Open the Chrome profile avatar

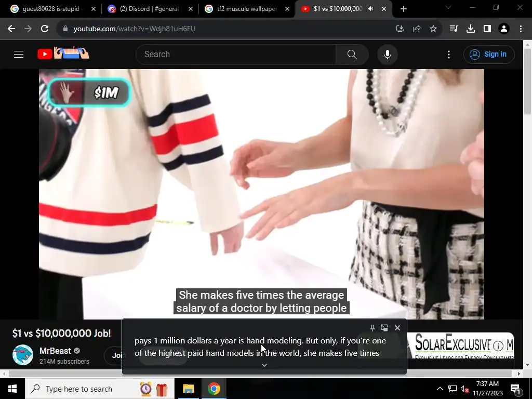504,29
